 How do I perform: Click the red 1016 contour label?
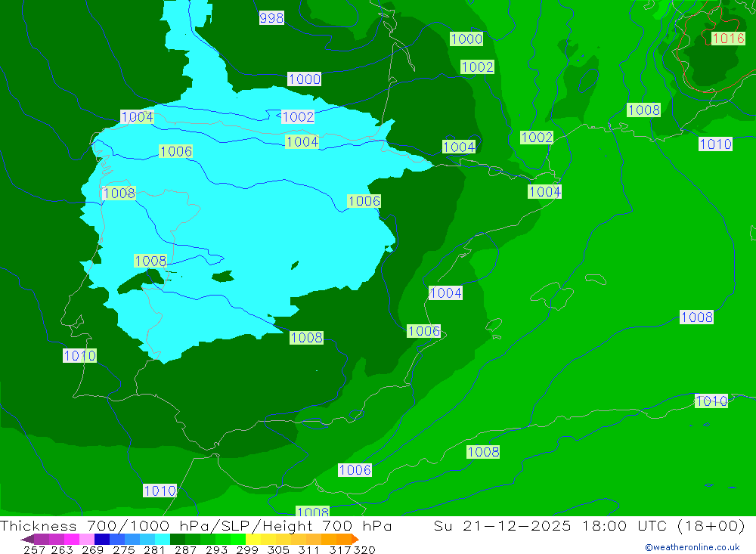pyautogui.click(x=728, y=38)
